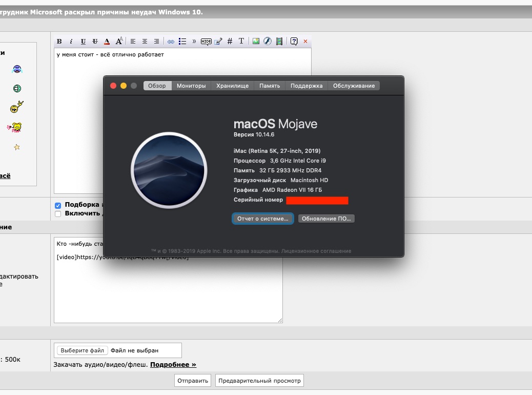Click the Отчет о системе button
Image resolution: width=532 pixels, height=395 pixels.
click(263, 219)
